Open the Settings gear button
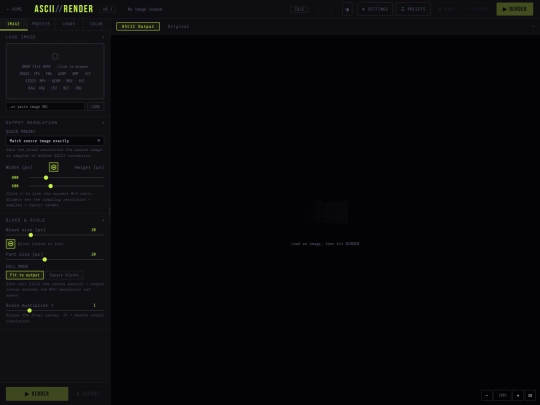 (375, 9)
